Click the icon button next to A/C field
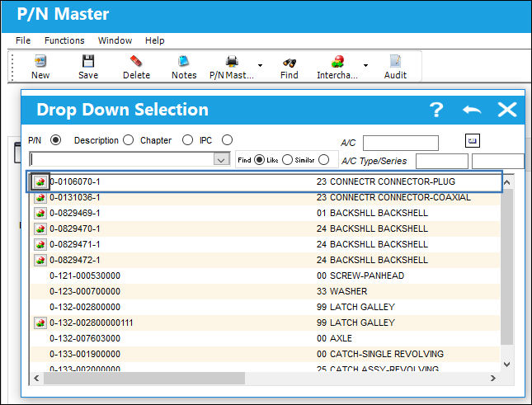 [x=473, y=140]
